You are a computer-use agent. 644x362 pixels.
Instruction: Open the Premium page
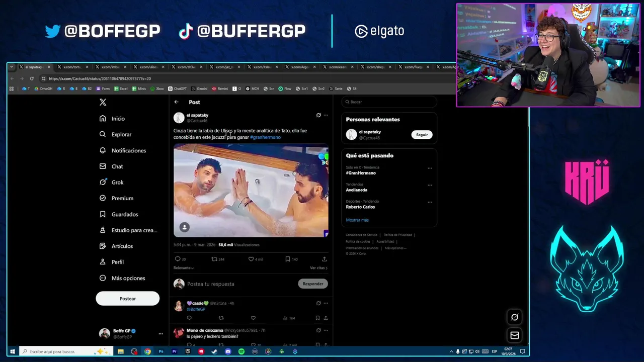[116, 198]
